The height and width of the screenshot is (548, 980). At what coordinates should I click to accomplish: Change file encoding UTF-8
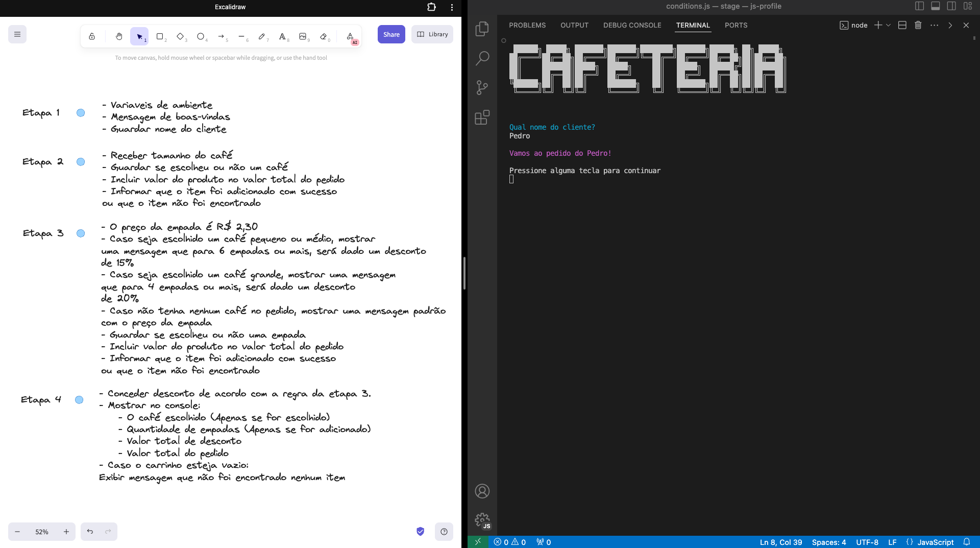click(x=867, y=542)
